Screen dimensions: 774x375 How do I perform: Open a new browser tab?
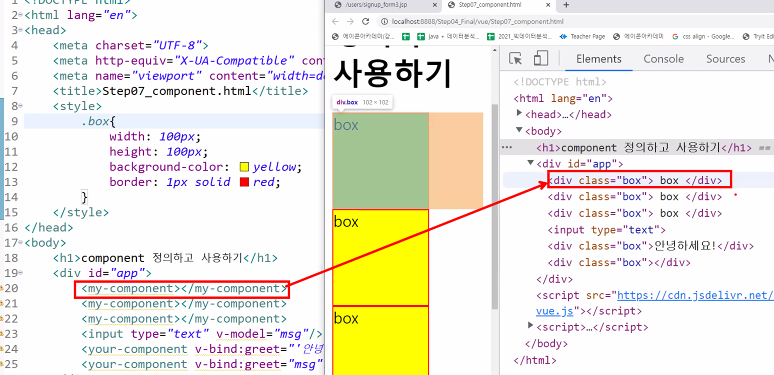(566, 5)
